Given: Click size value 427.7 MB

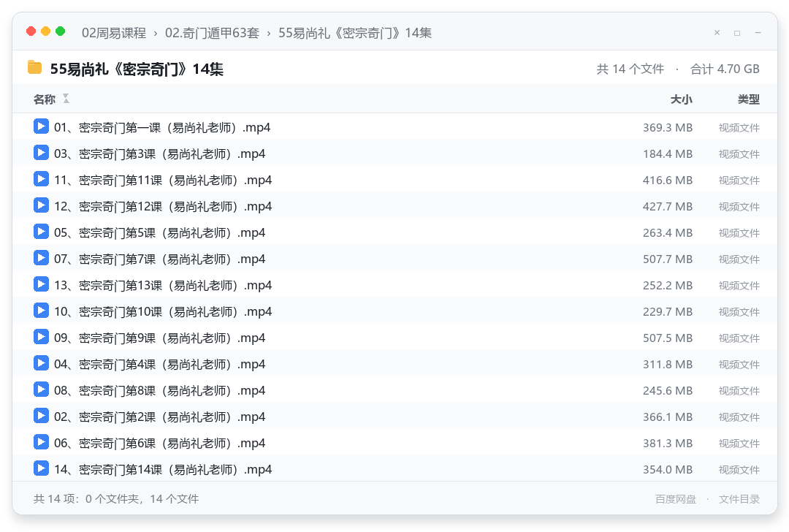Looking at the screenshot, I should pyautogui.click(x=667, y=207).
